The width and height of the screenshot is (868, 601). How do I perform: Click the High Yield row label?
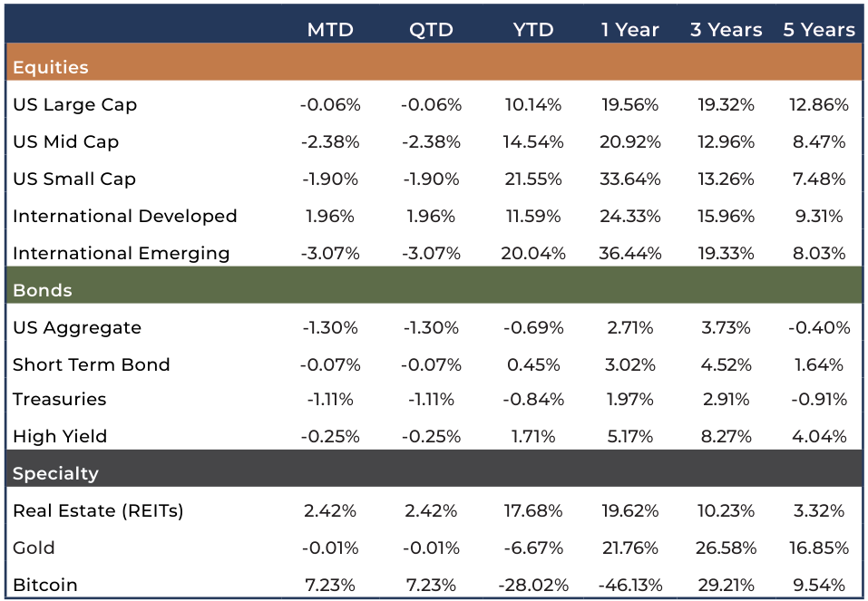[x=60, y=436]
